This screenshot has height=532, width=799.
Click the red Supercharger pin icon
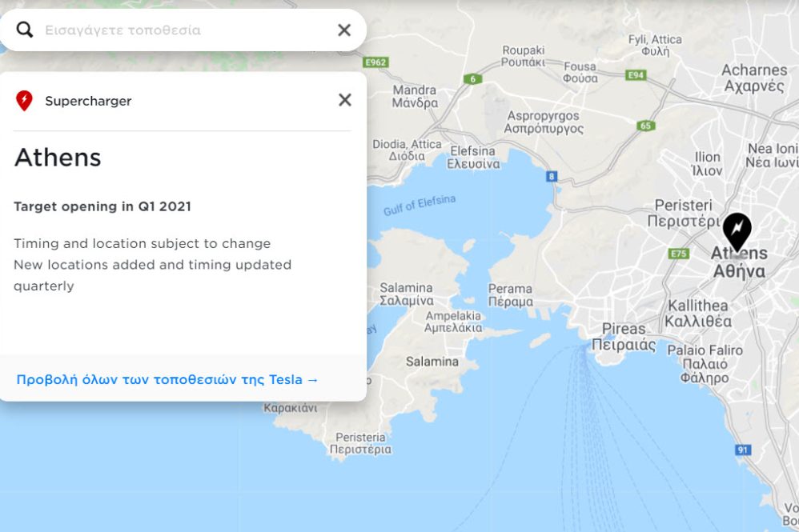[24, 101]
